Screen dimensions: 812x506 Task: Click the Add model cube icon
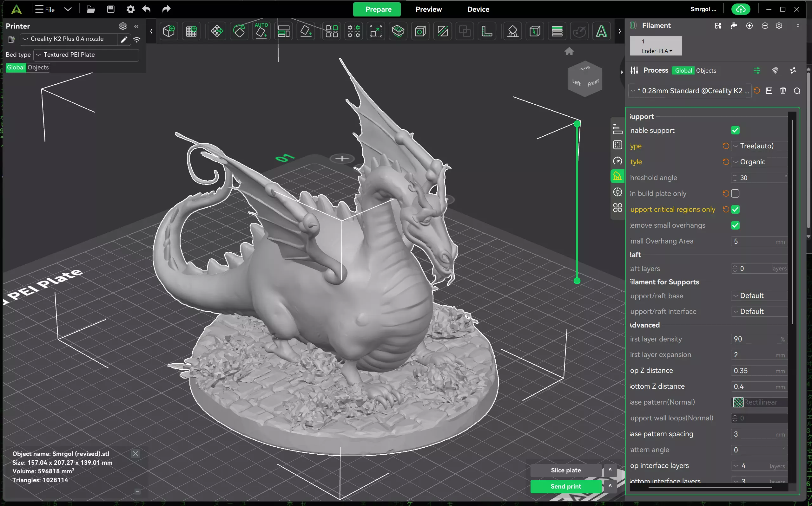[x=169, y=31]
